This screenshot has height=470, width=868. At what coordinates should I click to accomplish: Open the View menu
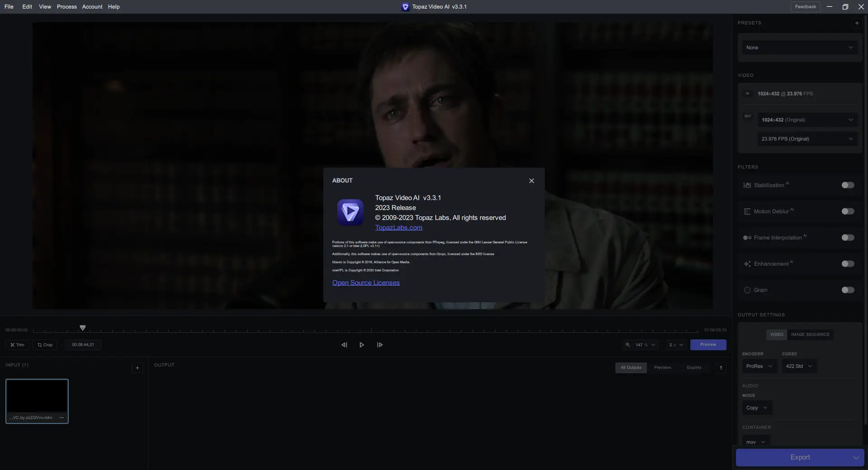point(45,7)
